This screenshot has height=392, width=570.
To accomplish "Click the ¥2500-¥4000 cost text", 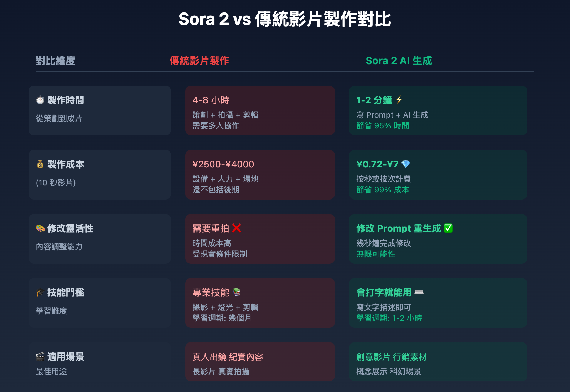I will pos(223,164).
